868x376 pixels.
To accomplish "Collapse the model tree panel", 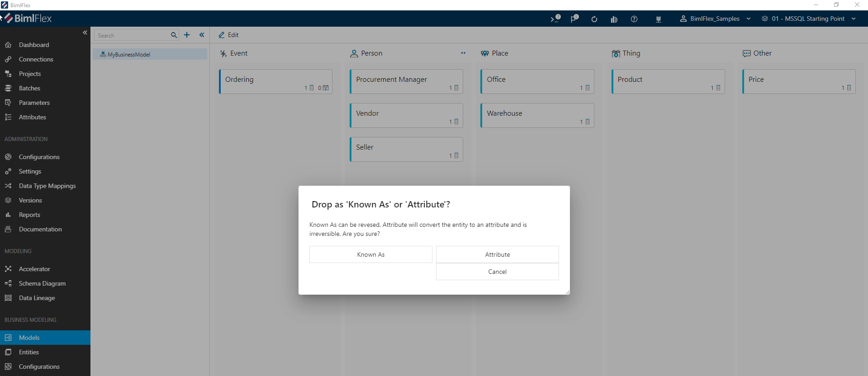I will click(x=202, y=35).
